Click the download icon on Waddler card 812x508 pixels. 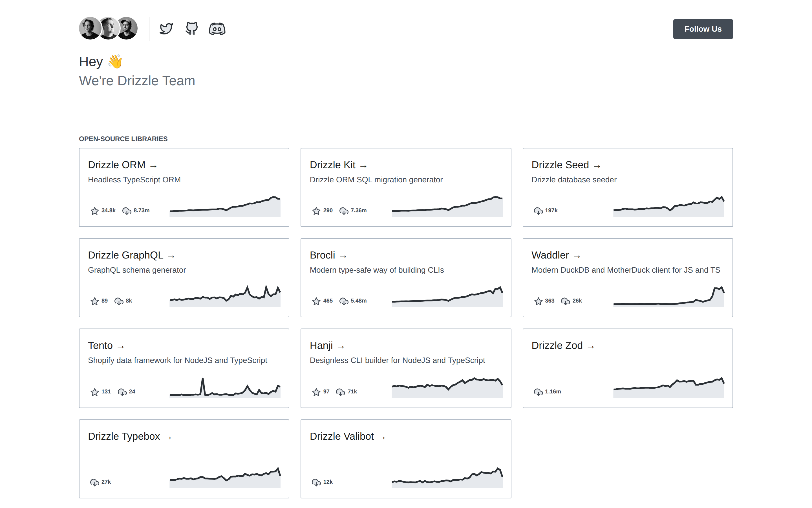coord(565,301)
